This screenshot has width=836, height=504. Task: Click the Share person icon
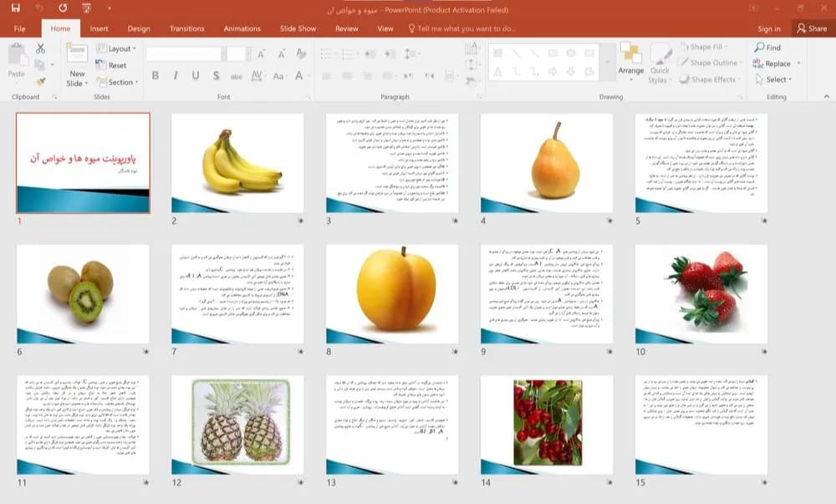point(802,28)
